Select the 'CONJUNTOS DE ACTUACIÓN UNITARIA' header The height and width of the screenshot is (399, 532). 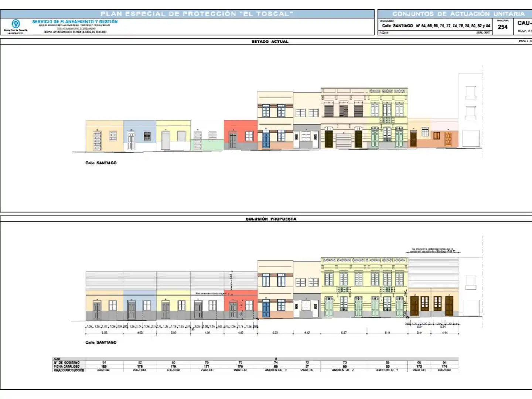pyautogui.click(x=458, y=14)
